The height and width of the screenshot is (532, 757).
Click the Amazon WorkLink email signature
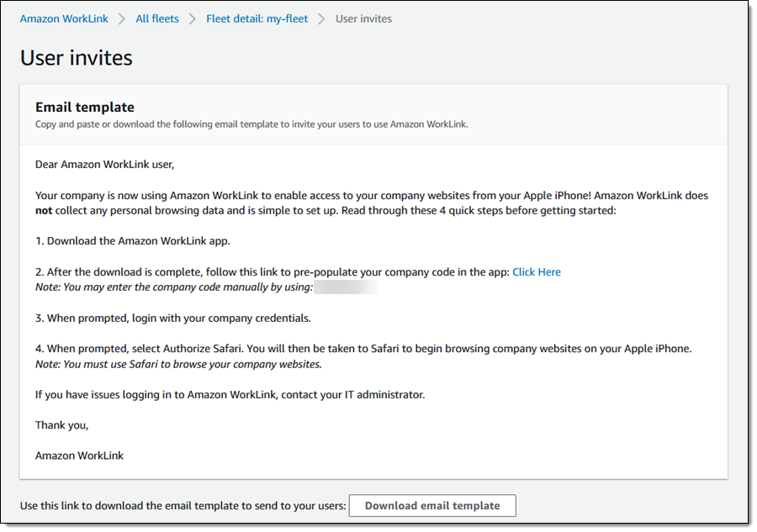coord(79,456)
